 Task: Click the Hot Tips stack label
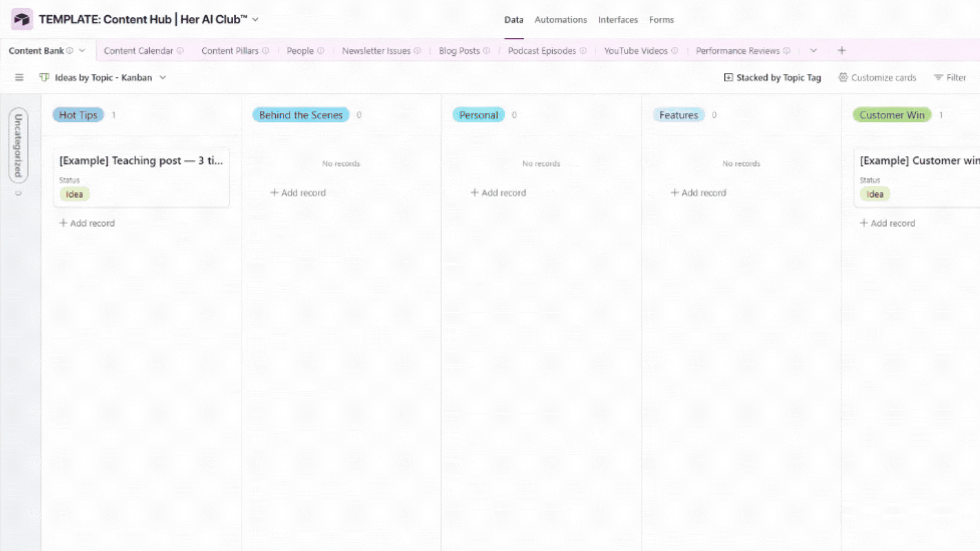(78, 115)
